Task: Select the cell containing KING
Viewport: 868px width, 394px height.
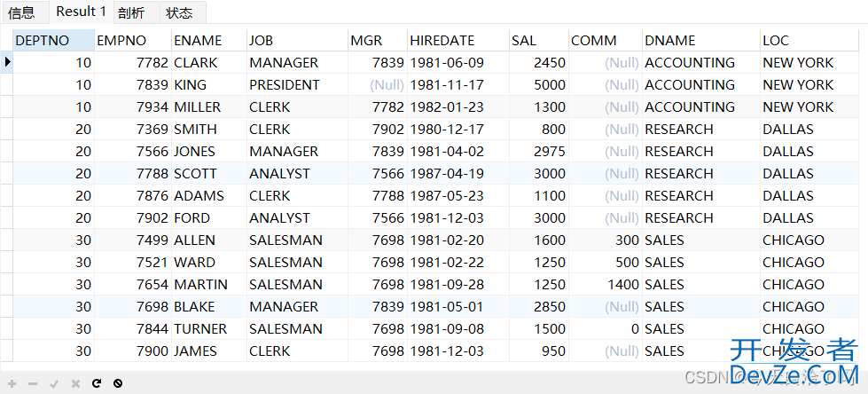Action: (209, 85)
